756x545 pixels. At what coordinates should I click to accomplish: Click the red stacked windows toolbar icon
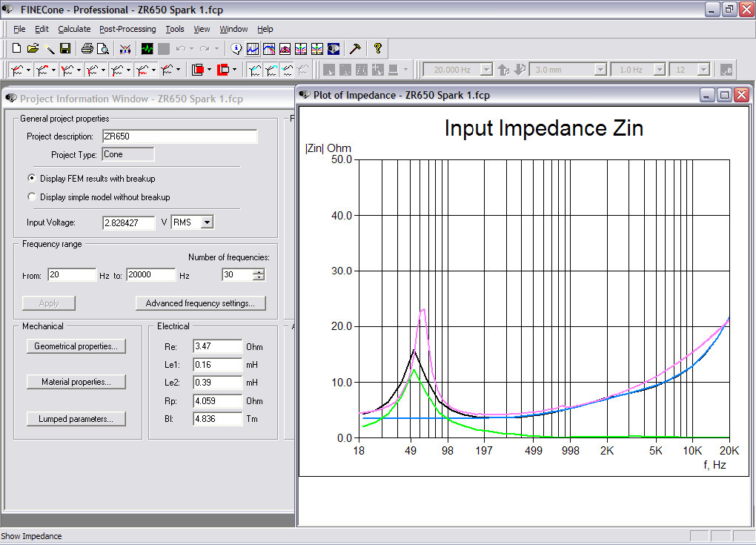click(x=198, y=70)
